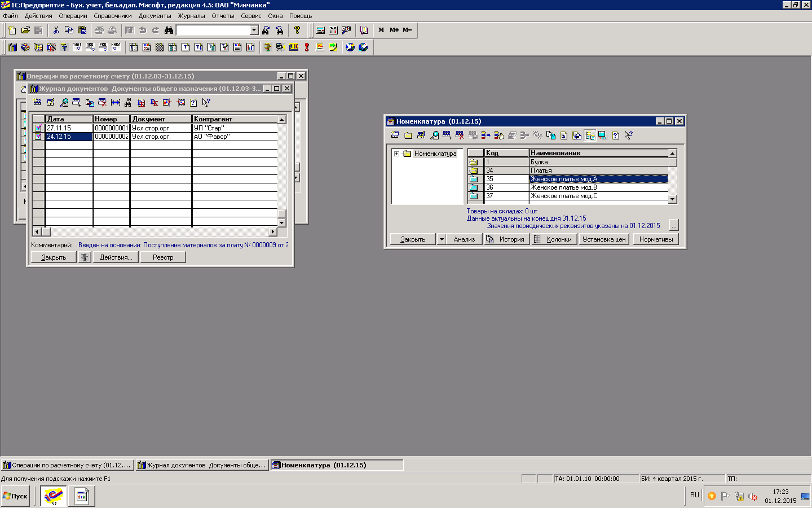Image resolution: width=812 pixels, height=508 pixels.
Task: Open the Справочники menu
Action: pos(113,16)
